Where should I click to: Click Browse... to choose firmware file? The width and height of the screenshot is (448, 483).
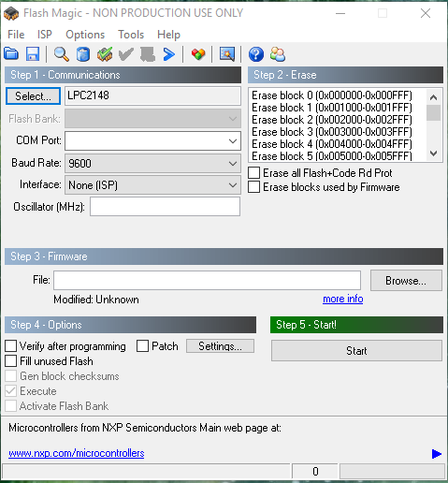(406, 281)
